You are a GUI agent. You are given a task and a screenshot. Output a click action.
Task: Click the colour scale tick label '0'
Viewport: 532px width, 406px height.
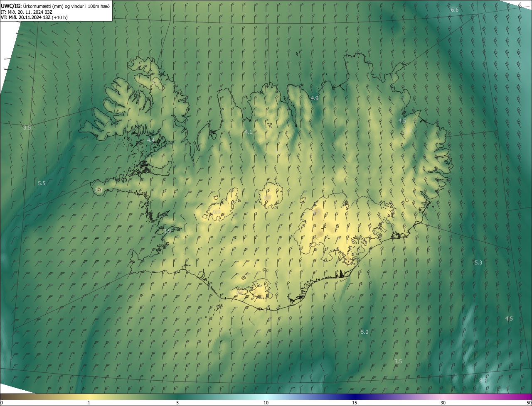[x=1, y=403]
